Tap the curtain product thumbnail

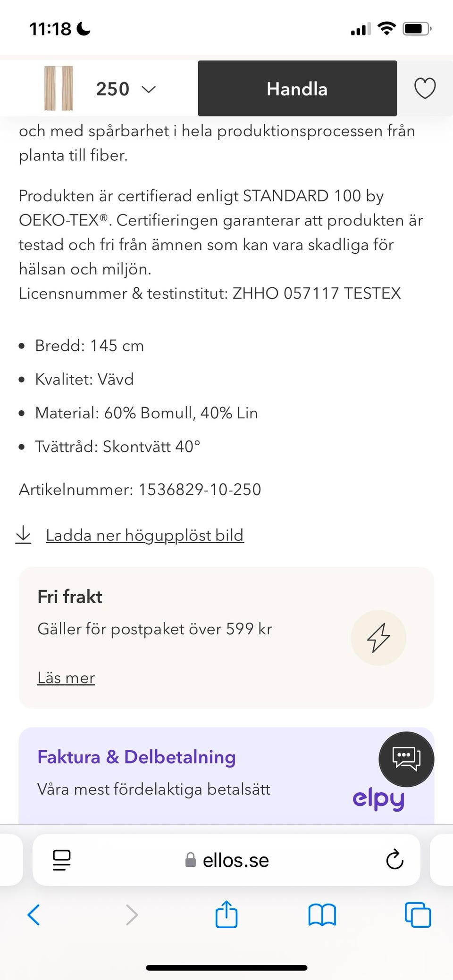[59, 89]
